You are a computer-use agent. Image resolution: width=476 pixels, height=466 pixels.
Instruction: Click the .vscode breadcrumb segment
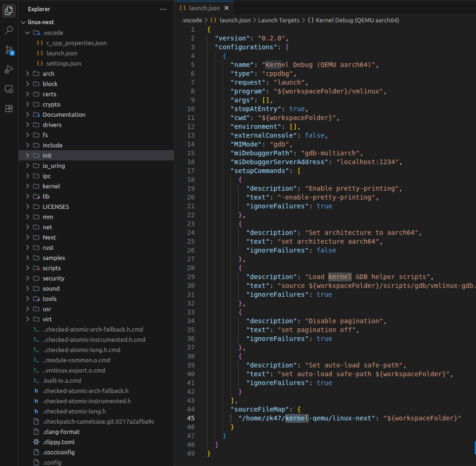point(192,20)
